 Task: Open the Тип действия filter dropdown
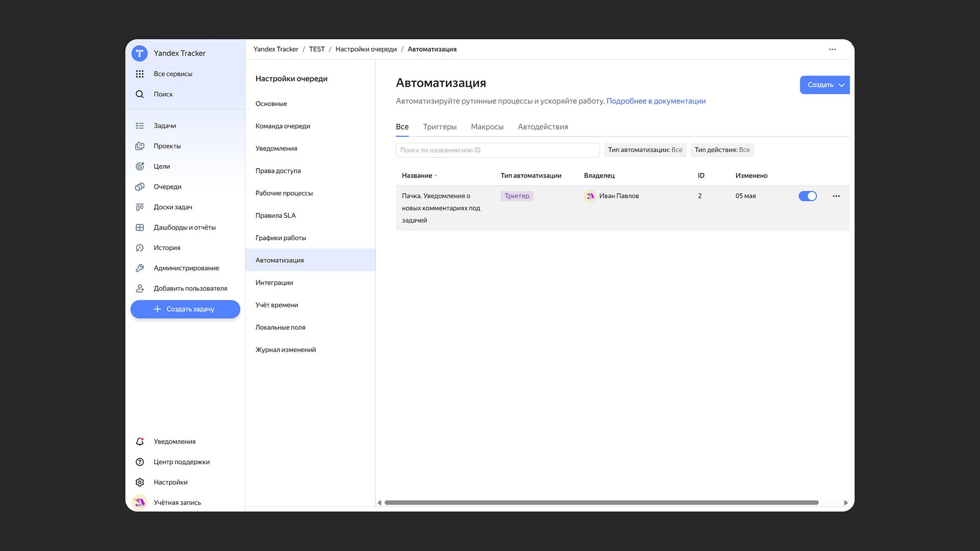click(x=722, y=150)
